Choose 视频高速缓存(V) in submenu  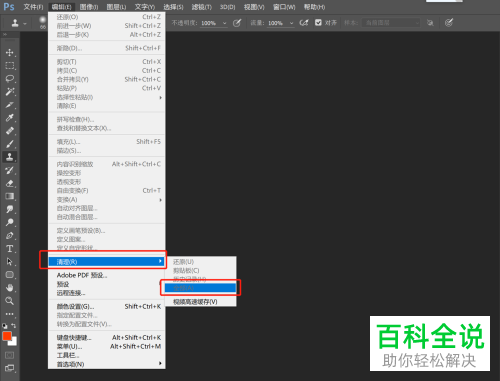[200, 302]
